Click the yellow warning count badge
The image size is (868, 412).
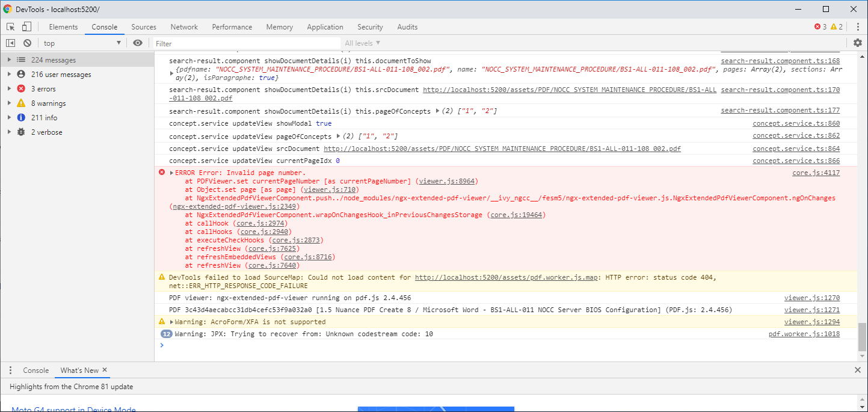(837, 26)
